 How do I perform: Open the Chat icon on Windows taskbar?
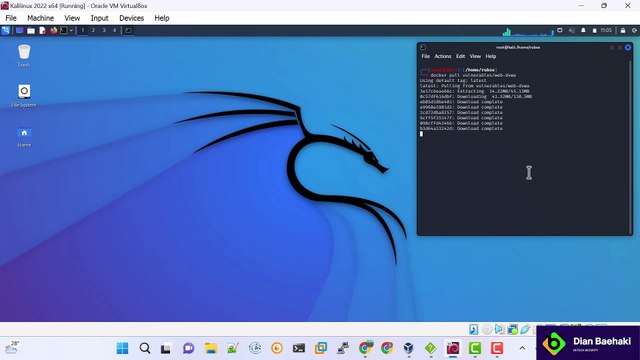[189, 348]
